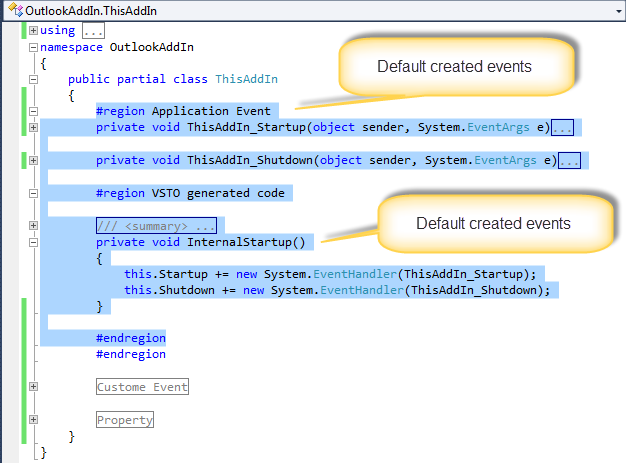The height and width of the screenshot is (463, 626).
Task: Expand the ThisAddIn_Startup method body
Action: [34, 128]
